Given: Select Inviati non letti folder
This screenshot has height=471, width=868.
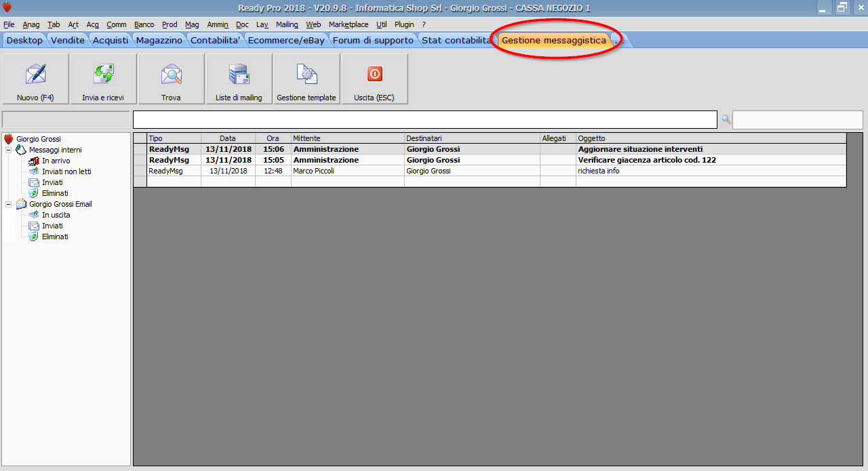Looking at the screenshot, I should [x=66, y=171].
